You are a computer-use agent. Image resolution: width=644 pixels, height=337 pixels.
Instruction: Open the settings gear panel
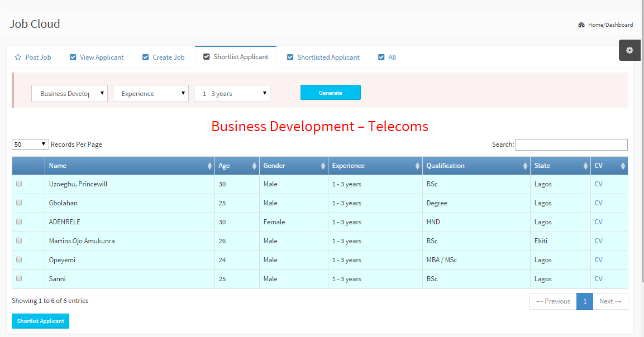pos(629,50)
